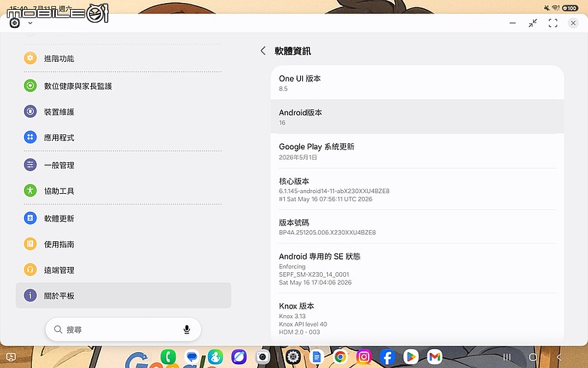The height and width of the screenshot is (368, 588).
Task: Open Gmail in taskbar
Action: pyautogui.click(x=435, y=357)
